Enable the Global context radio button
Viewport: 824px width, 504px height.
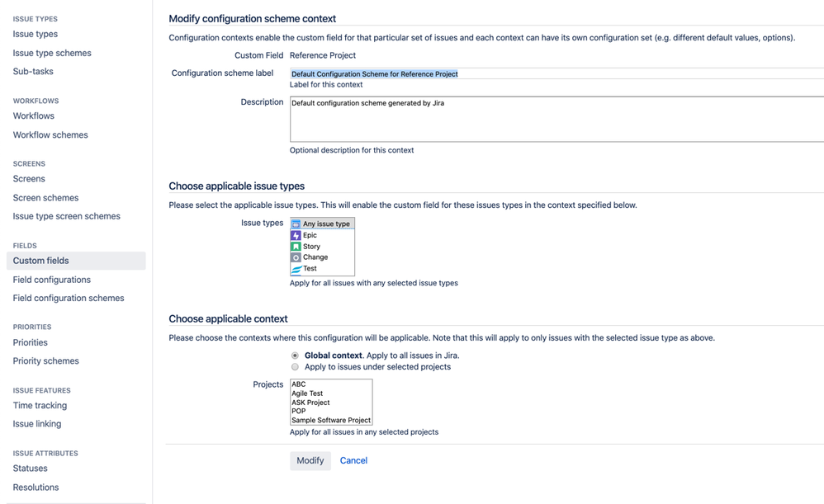(x=295, y=356)
